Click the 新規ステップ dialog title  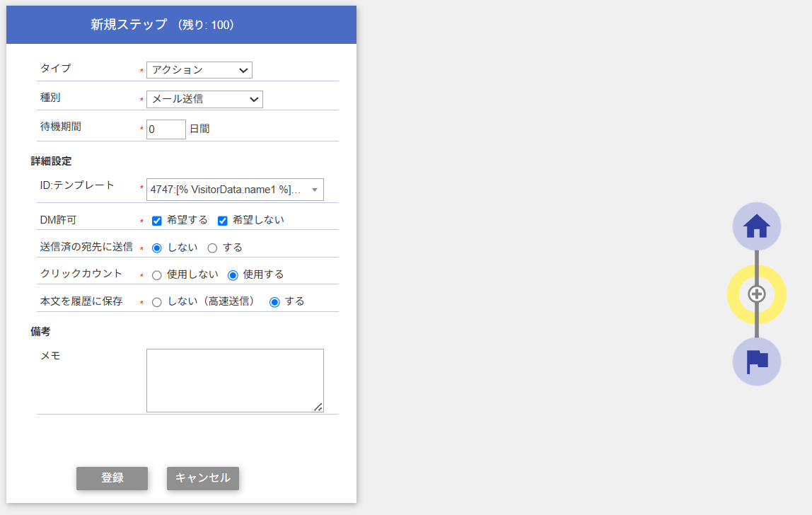click(x=163, y=24)
